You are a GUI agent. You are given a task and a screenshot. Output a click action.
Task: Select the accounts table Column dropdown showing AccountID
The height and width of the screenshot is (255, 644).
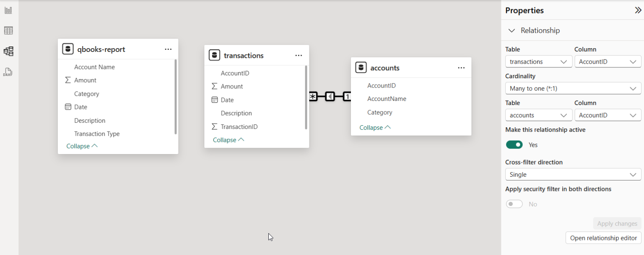click(x=608, y=115)
